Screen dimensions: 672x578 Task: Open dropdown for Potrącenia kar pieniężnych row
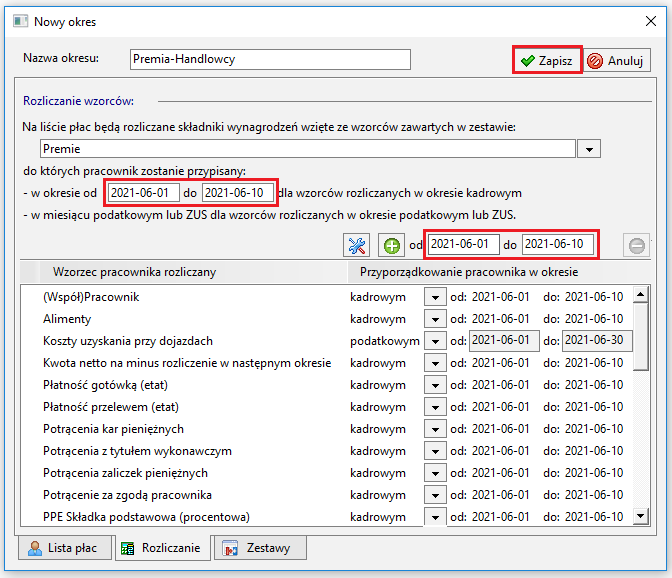pos(435,429)
